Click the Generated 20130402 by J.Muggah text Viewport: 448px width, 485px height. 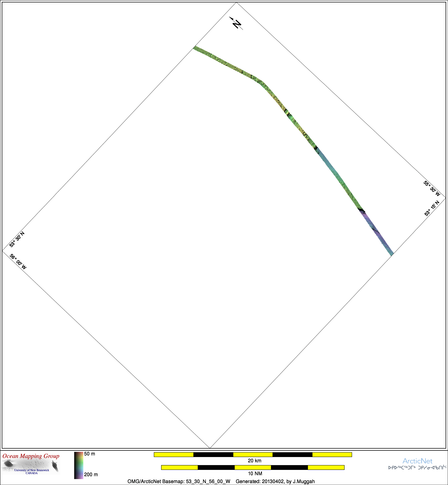pyautogui.click(x=275, y=481)
